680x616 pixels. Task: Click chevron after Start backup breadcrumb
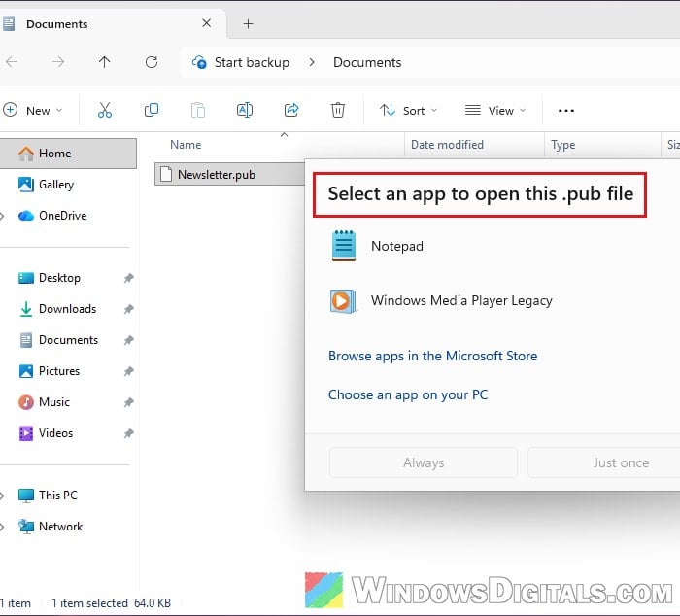312,62
